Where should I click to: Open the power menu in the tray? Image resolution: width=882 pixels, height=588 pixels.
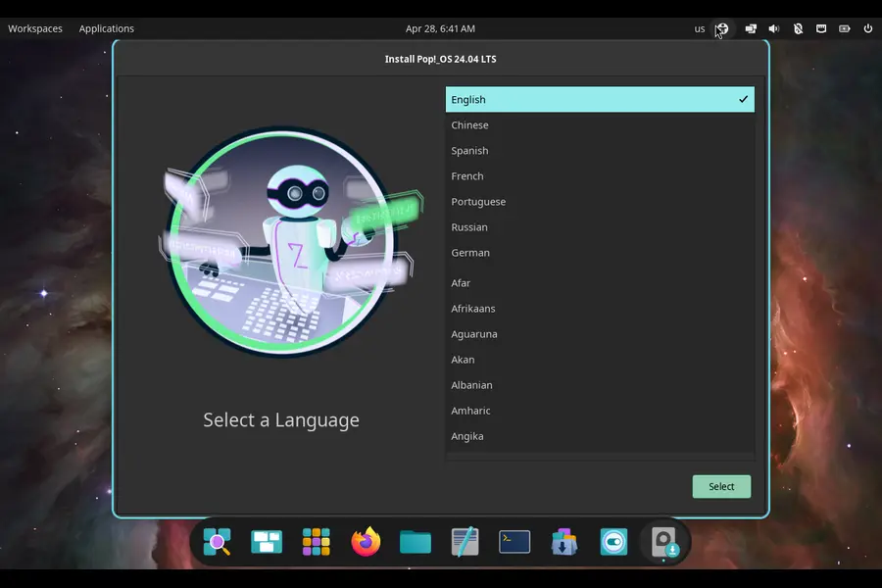868,28
